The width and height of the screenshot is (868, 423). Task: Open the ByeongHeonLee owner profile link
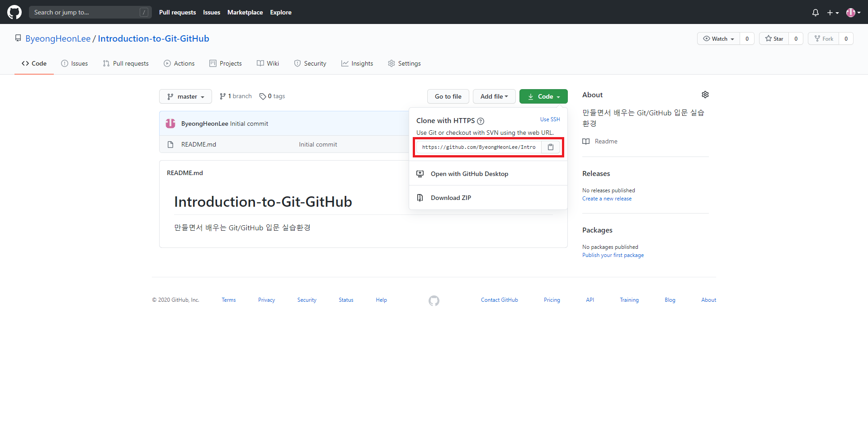58,38
